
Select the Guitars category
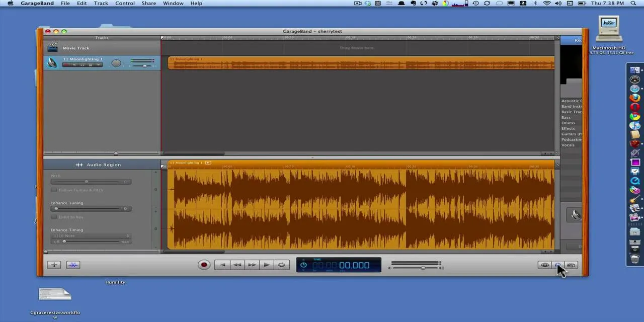[x=571, y=134]
